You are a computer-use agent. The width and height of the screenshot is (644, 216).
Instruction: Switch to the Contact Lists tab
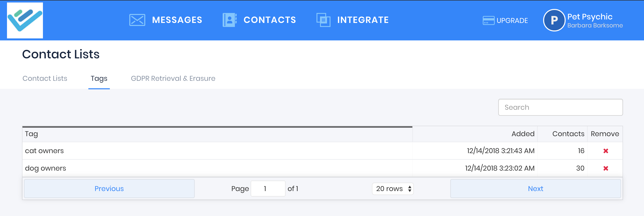[45, 78]
